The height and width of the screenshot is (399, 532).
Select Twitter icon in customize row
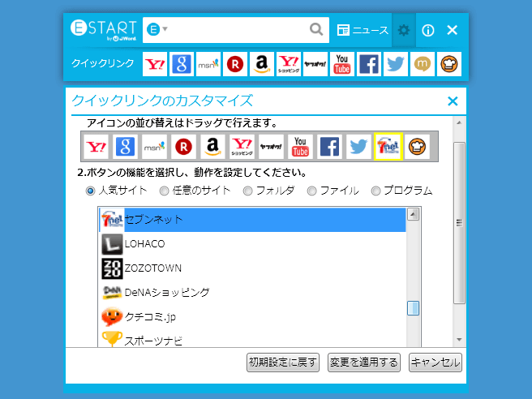[358, 147]
